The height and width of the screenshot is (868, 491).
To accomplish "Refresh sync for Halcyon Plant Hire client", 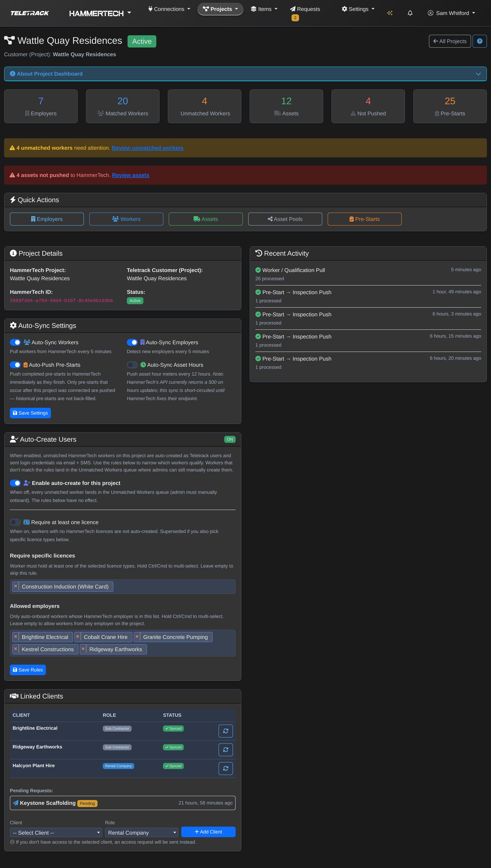I will pos(226,769).
